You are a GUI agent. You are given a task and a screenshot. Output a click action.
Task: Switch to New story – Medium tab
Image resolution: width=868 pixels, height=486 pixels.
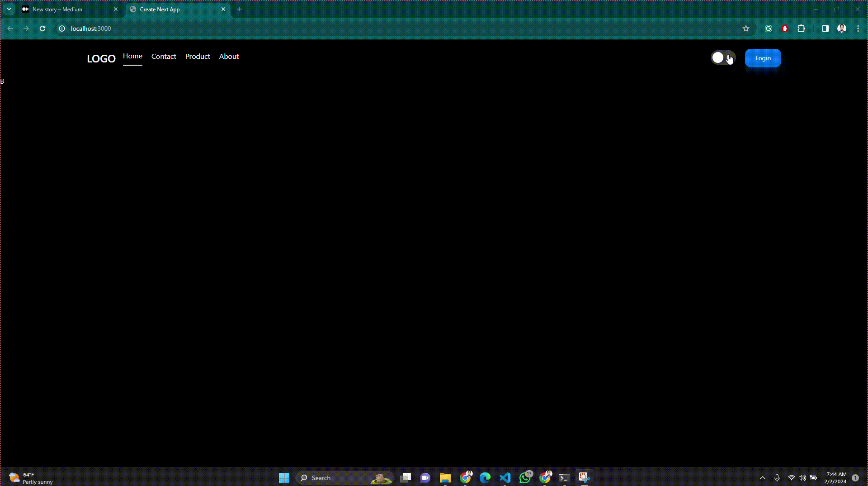pyautogui.click(x=70, y=9)
